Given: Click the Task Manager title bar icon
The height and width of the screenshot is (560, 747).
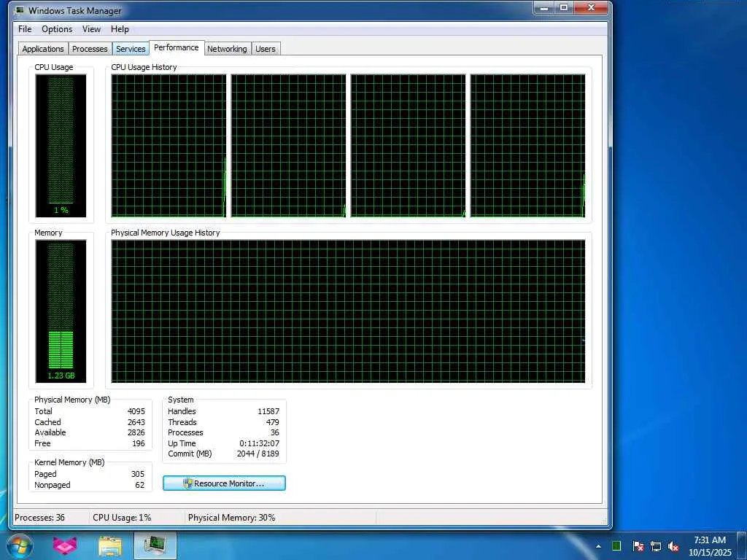Looking at the screenshot, I should (x=20, y=9).
